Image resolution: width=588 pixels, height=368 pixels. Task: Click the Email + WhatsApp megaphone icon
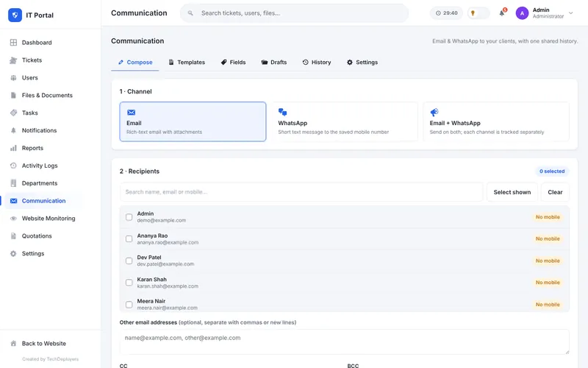point(434,112)
